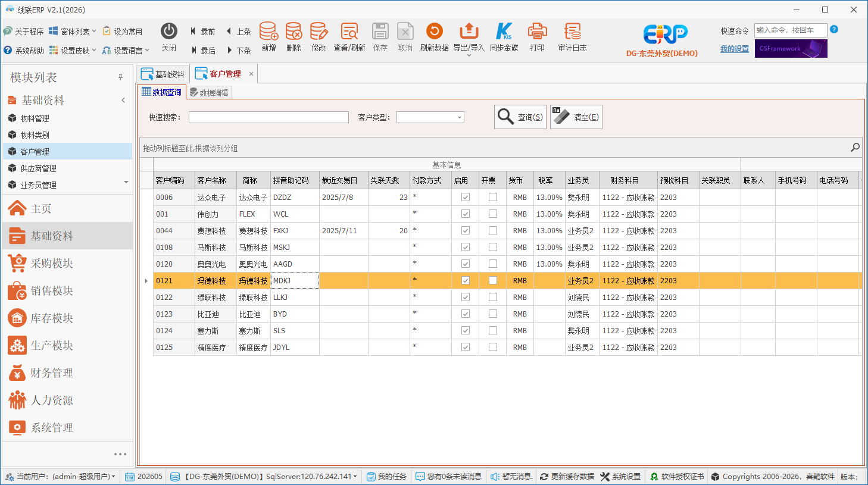Open the 主页 home module
The image size is (868, 485).
point(67,208)
